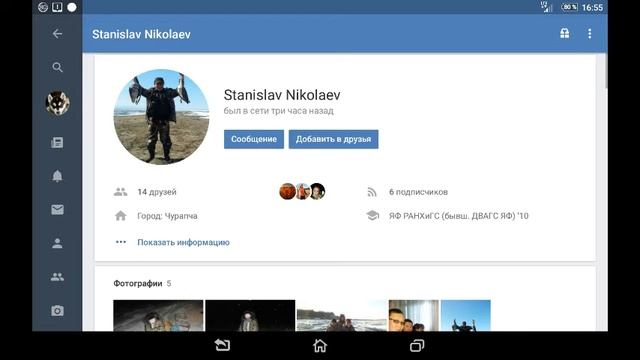
Task: Open the fifth blue sky photo
Action: coord(466,316)
